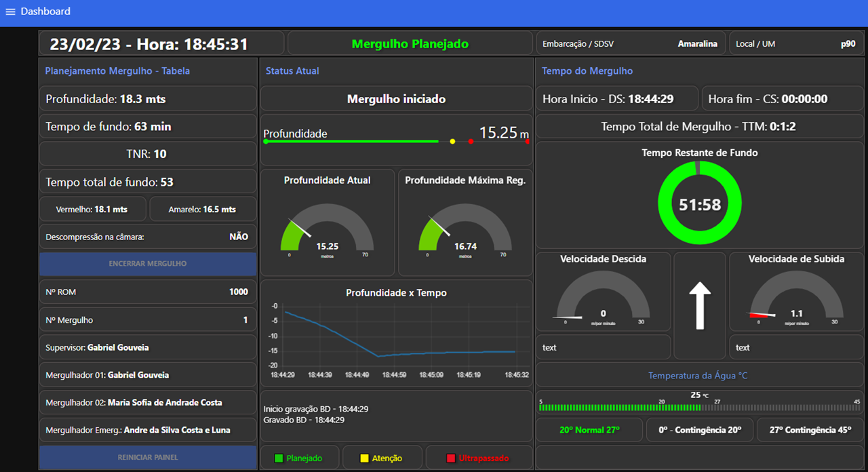Viewport: 868px width, 472px height.
Task: Open the hamburger menu beside Dashboard
Action: tap(10, 12)
